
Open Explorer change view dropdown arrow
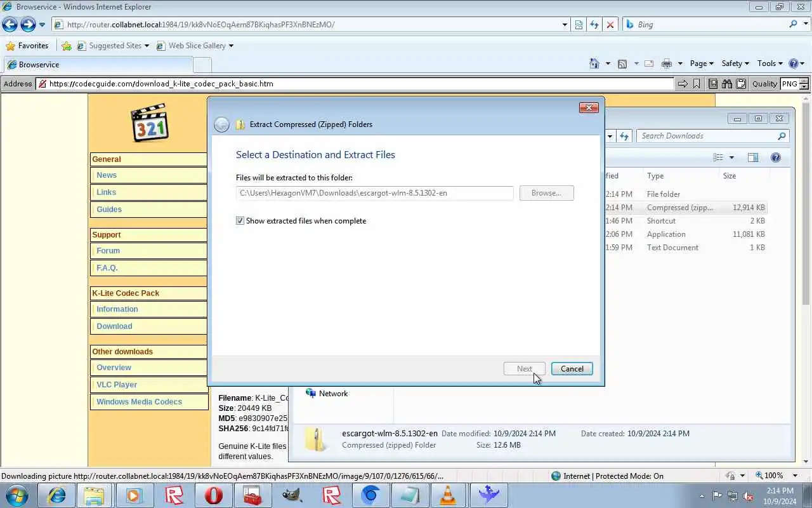tap(731, 157)
